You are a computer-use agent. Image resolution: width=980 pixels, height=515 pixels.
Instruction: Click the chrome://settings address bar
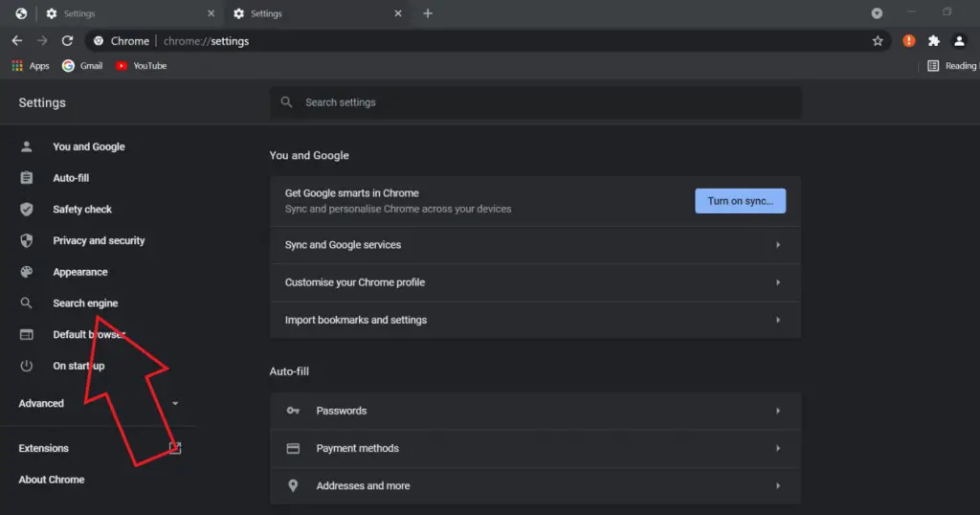(487, 40)
